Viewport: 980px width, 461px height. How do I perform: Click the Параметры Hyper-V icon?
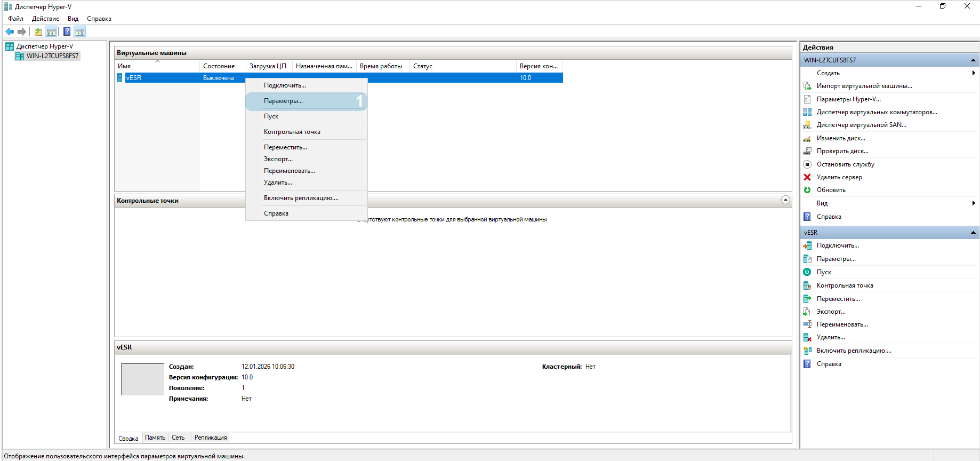point(807,99)
